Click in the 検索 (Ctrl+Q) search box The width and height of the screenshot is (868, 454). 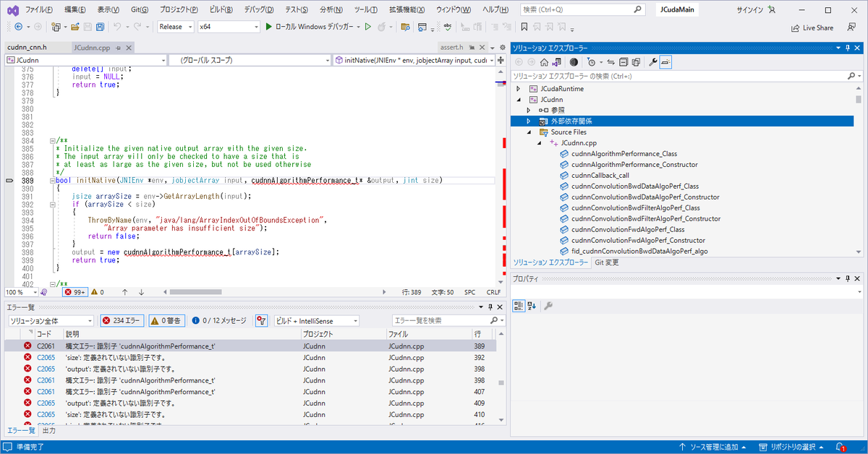[582, 10]
